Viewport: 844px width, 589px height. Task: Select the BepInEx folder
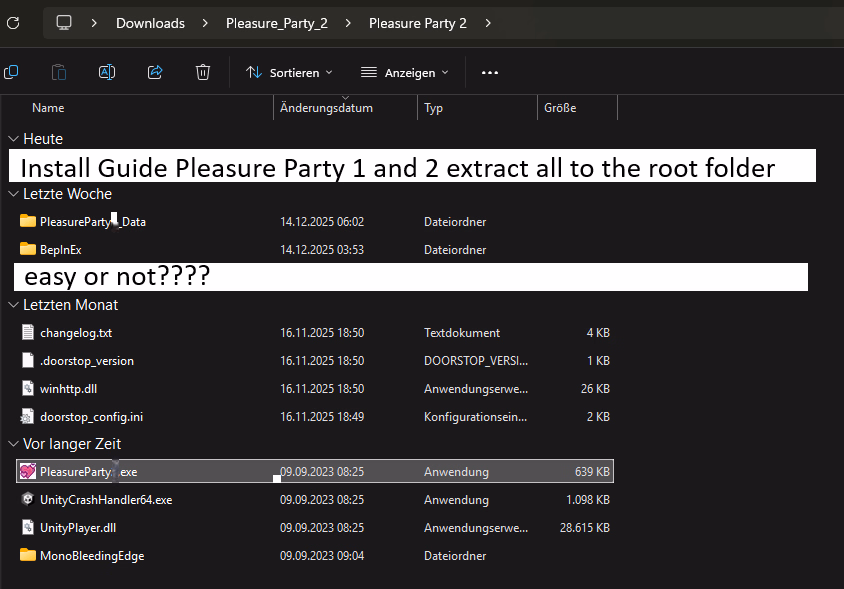[x=60, y=249]
